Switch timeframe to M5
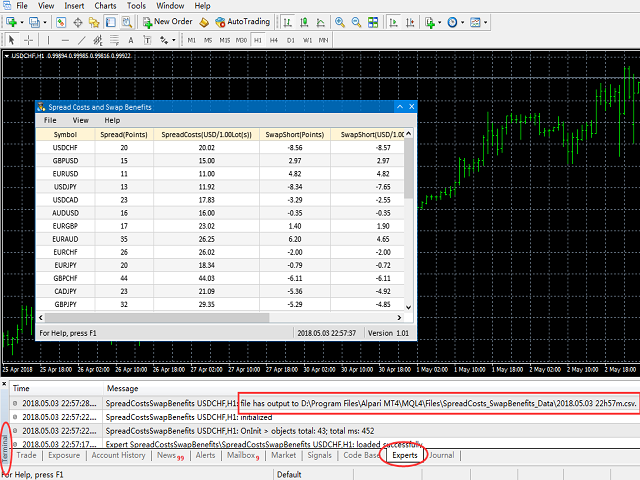This screenshot has width=640, height=480. (208, 40)
